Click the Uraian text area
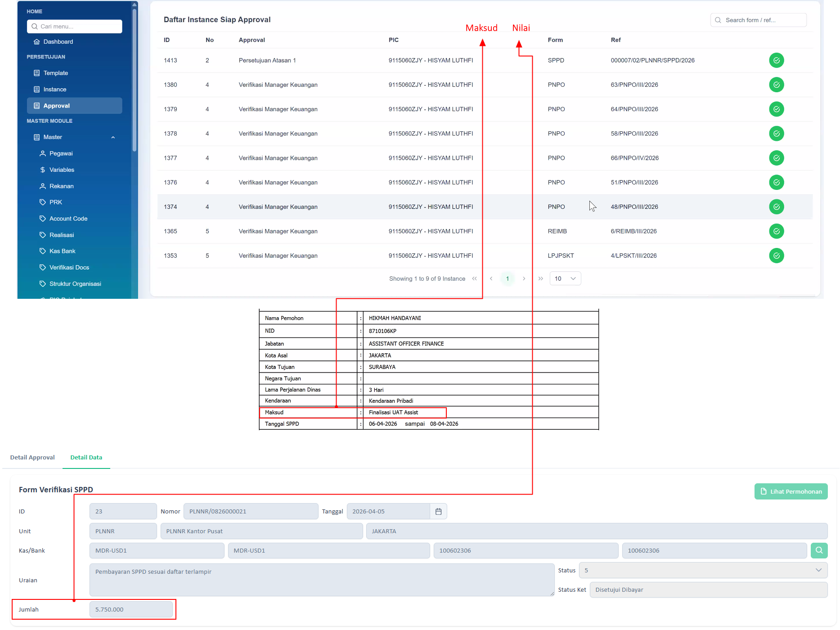Image resolution: width=840 pixels, height=630 pixels. 322,580
